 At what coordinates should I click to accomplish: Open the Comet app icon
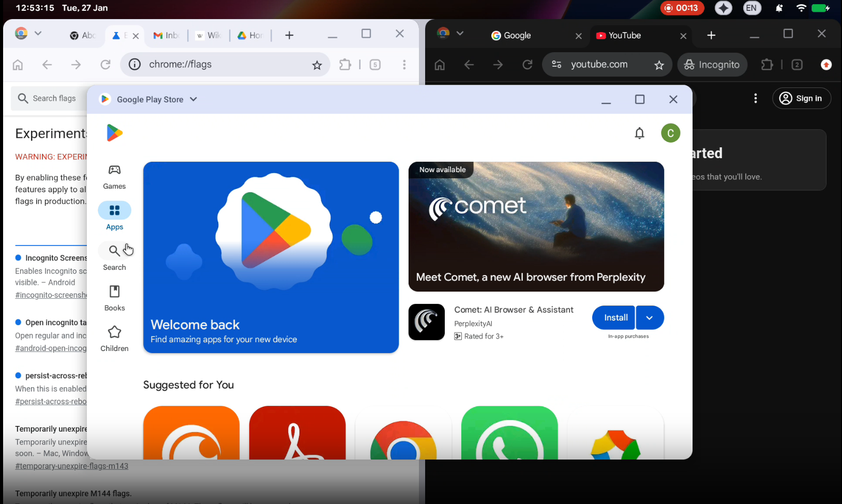coord(427,322)
